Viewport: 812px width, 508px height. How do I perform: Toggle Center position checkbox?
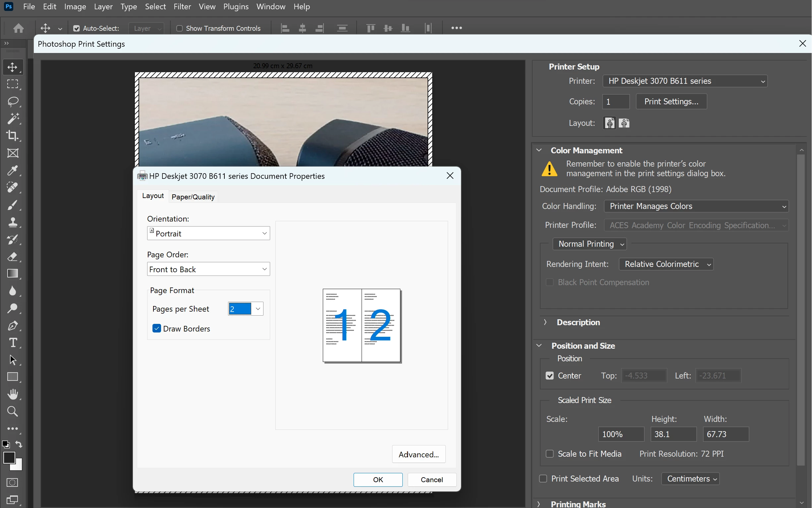(550, 376)
